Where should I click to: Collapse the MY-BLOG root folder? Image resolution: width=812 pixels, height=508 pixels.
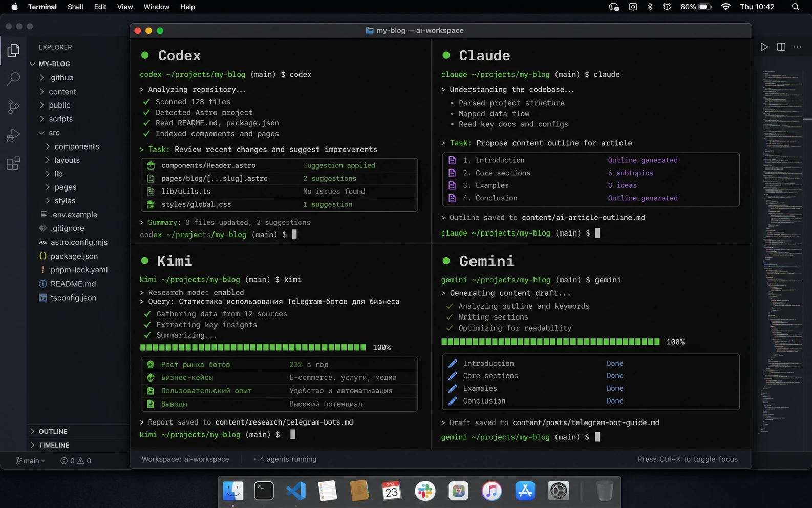[54, 64]
